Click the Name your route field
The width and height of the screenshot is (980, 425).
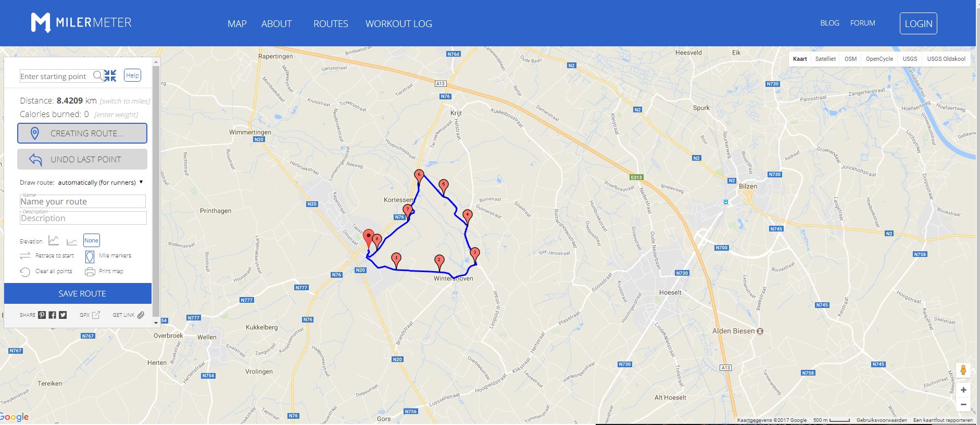[x=83, y=201]
